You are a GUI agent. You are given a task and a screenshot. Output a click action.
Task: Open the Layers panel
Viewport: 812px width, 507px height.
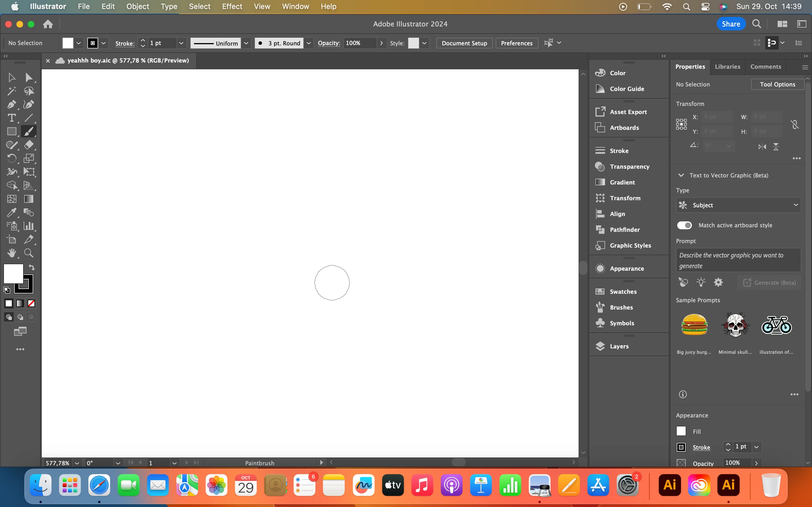click(x=619, y=346)
